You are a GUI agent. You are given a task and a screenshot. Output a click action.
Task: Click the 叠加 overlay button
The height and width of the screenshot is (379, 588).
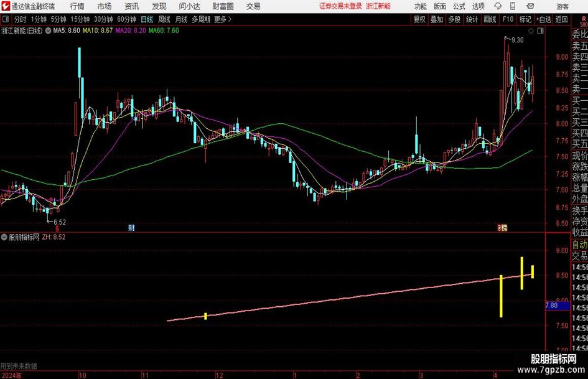pyautogui.click(x=437, y=19)
